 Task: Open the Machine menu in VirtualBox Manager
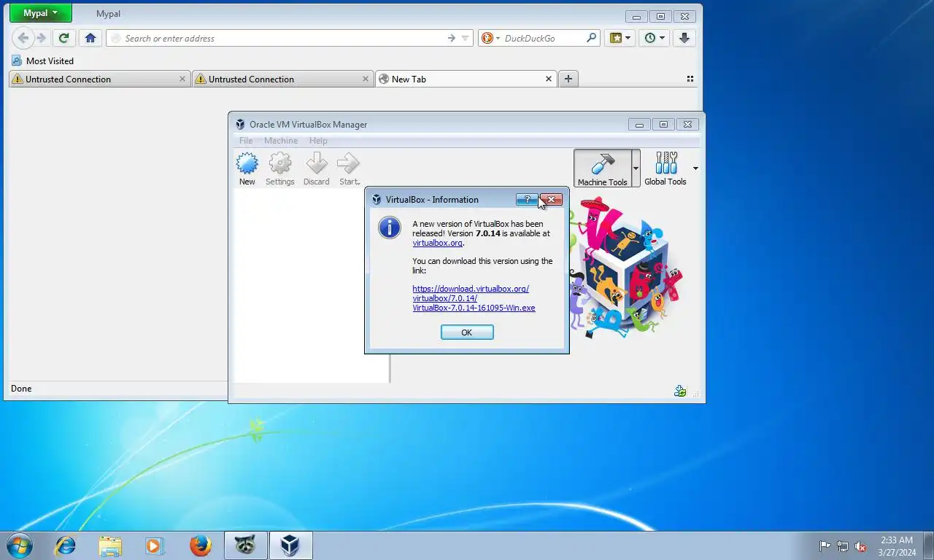coord(281,141)
